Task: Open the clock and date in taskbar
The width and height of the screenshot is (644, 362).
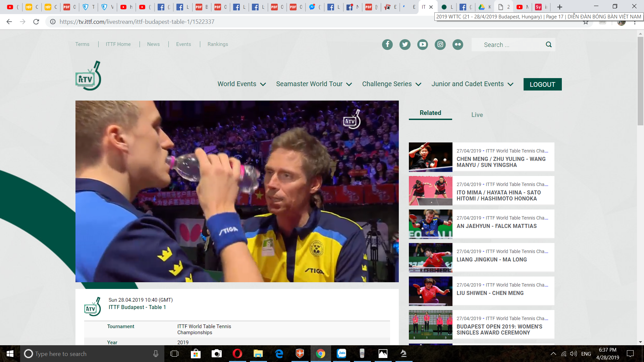Action: tap(607, 354)
